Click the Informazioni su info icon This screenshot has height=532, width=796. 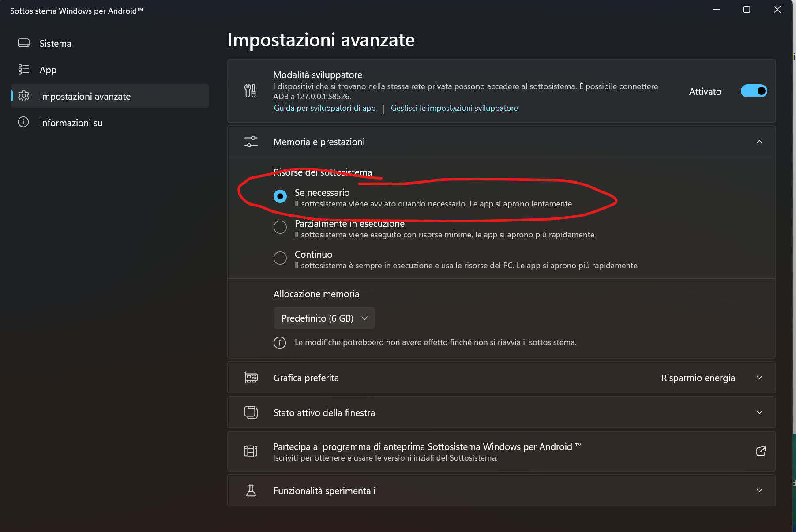(x=23, y=122)
